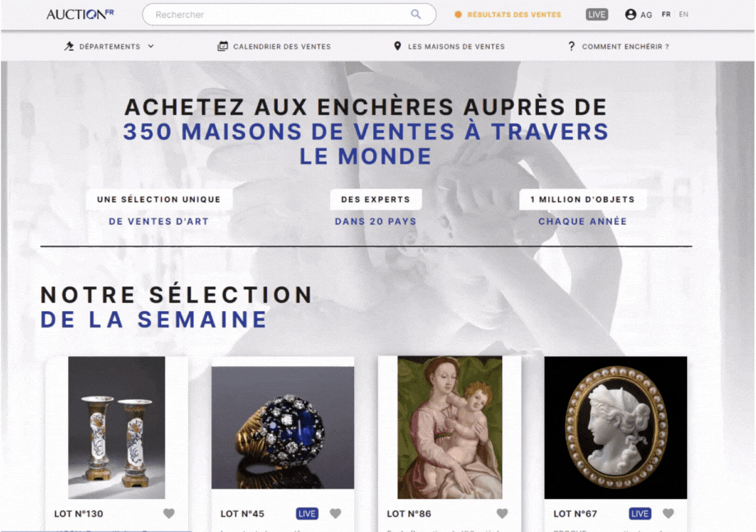Expand the Départements dropdown chevron
The width and height of the screenshot is (756, 532).
coord(151,46)
